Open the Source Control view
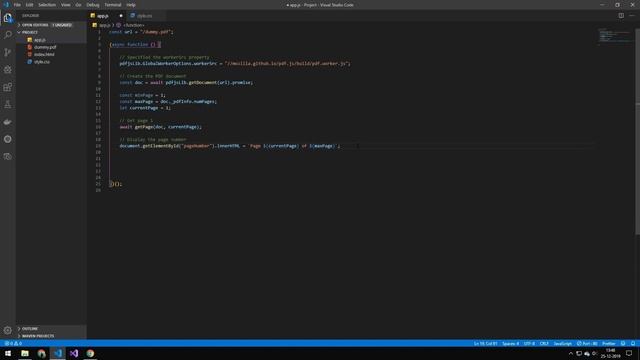The width and height of the screenshot is (640, 360). pyautogui.click(x=8, y=52)
